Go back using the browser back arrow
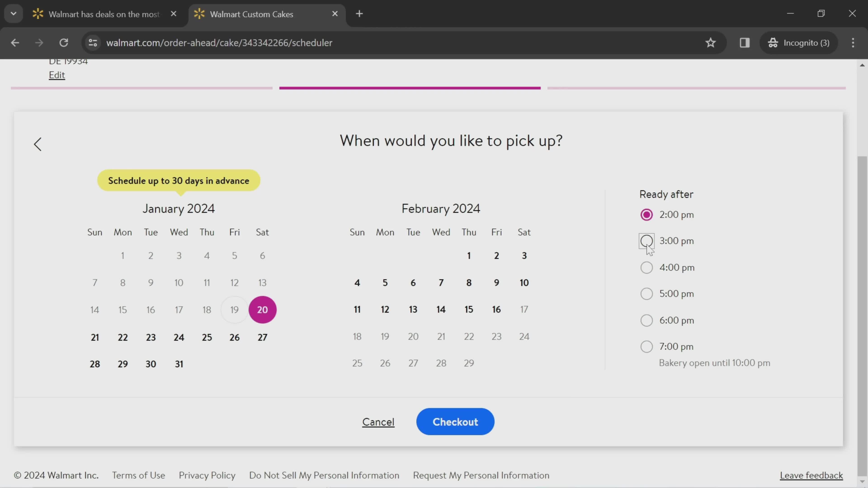 coord(15,43)
